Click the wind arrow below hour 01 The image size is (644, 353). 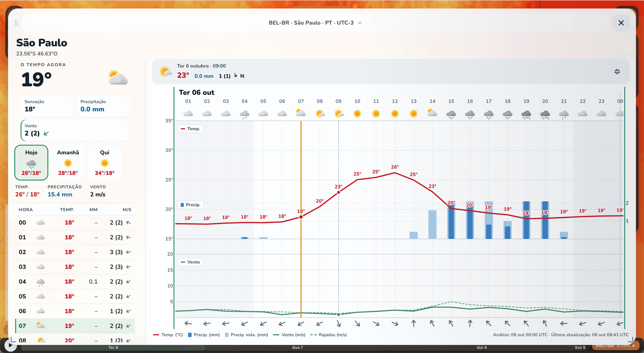click(188, 323)
